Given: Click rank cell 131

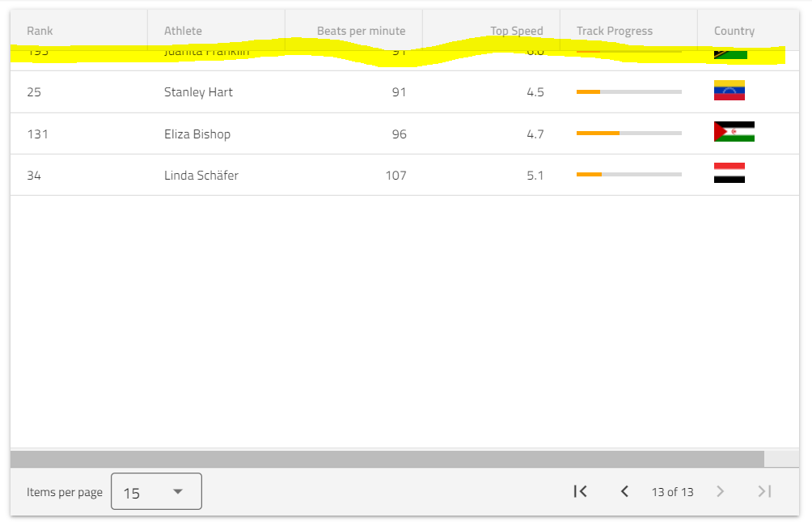Looking at the screenshot, I should pos(37,134).
